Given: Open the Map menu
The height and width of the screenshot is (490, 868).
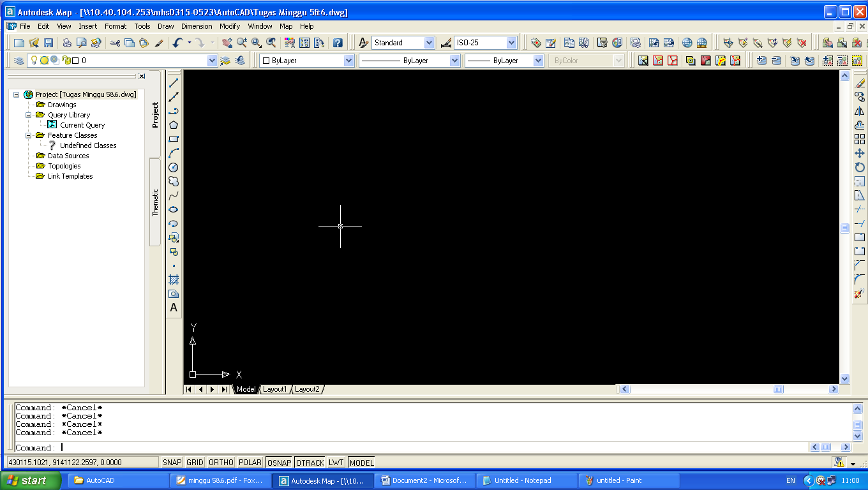Looking at the screenshot, I should coord(286,26).
